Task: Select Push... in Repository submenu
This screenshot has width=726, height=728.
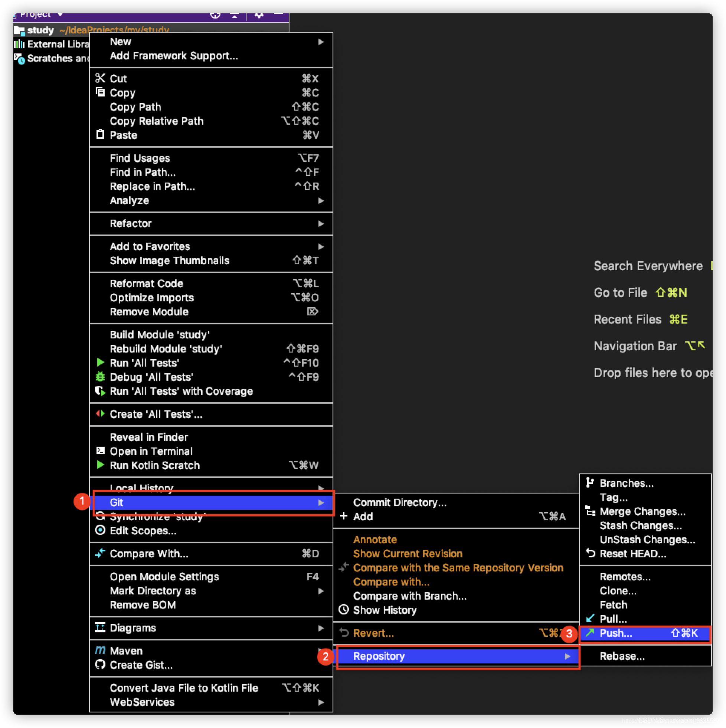Action: 615,633
